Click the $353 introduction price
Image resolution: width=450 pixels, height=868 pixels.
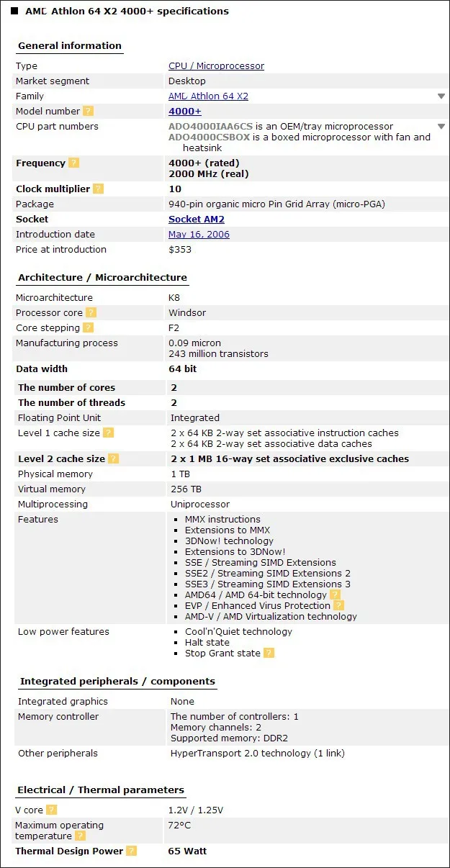(180, 249)
